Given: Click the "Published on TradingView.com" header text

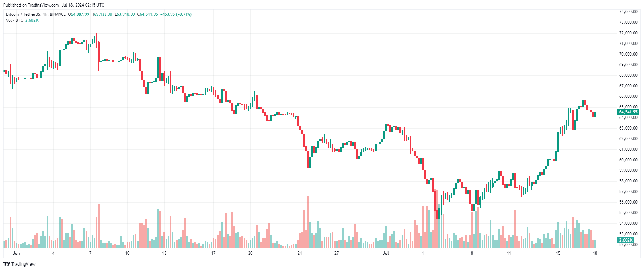Looking at the screenshot, I should pos(54,5).
